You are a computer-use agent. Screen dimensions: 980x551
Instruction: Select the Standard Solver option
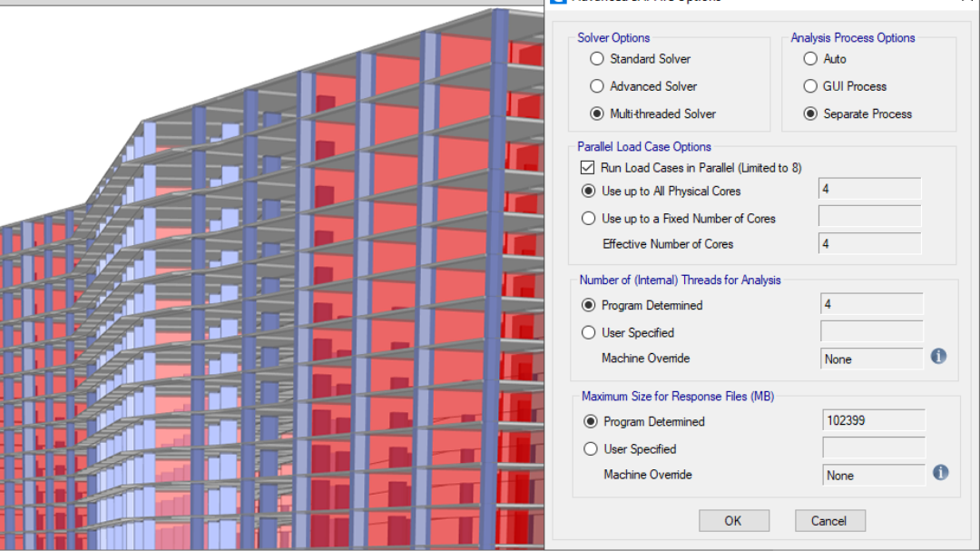(x=597, y=59)
